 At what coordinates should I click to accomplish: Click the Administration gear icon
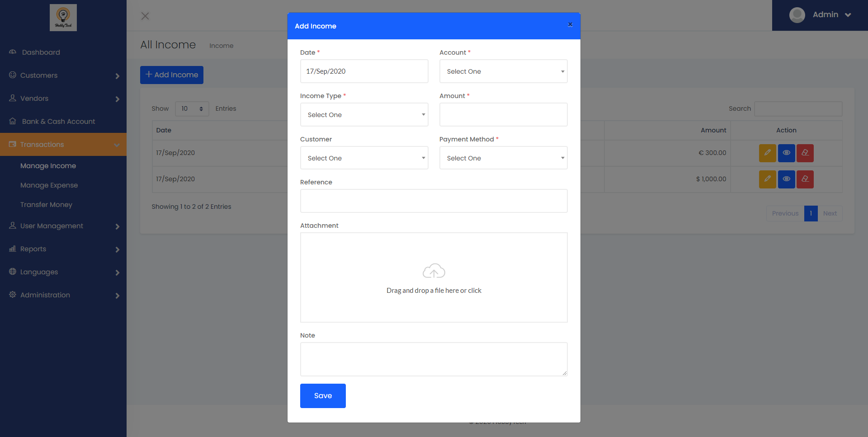point(12,295)
